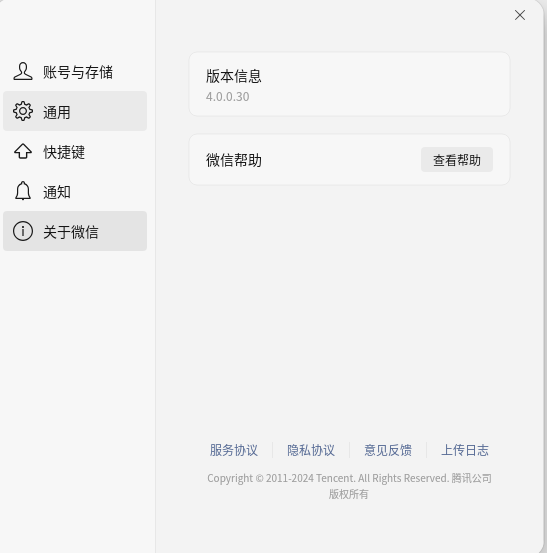Select the 通知 notifications tab
547x553 pixels.
pos(75,191)
